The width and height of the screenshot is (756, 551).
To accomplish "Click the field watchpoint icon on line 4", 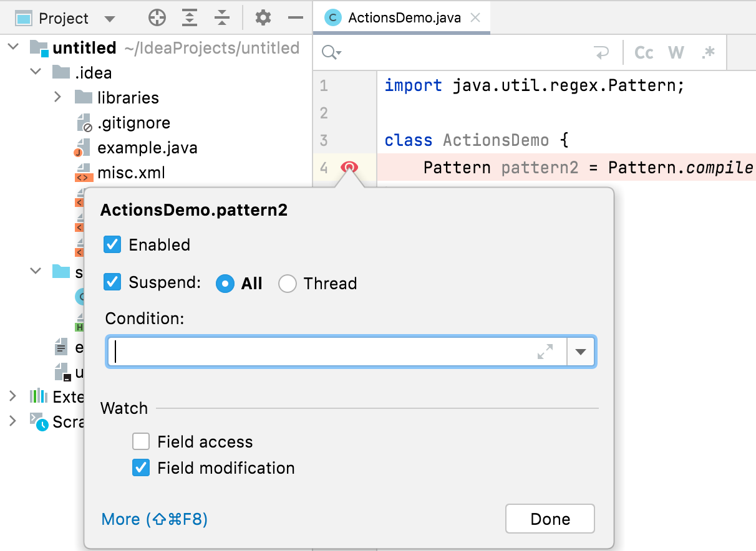I will 350,167.
